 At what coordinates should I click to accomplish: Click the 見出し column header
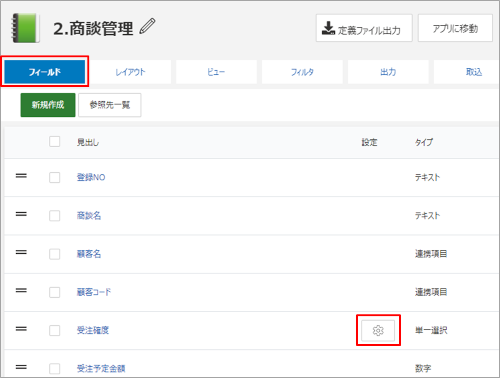[88, 142]
